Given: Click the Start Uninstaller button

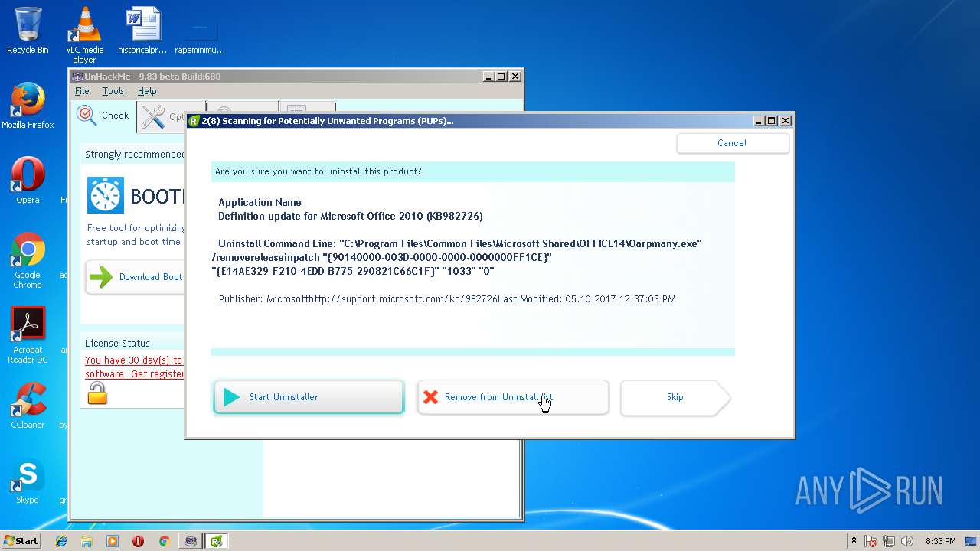Looking at the screenshot, I should click(309, 397).
